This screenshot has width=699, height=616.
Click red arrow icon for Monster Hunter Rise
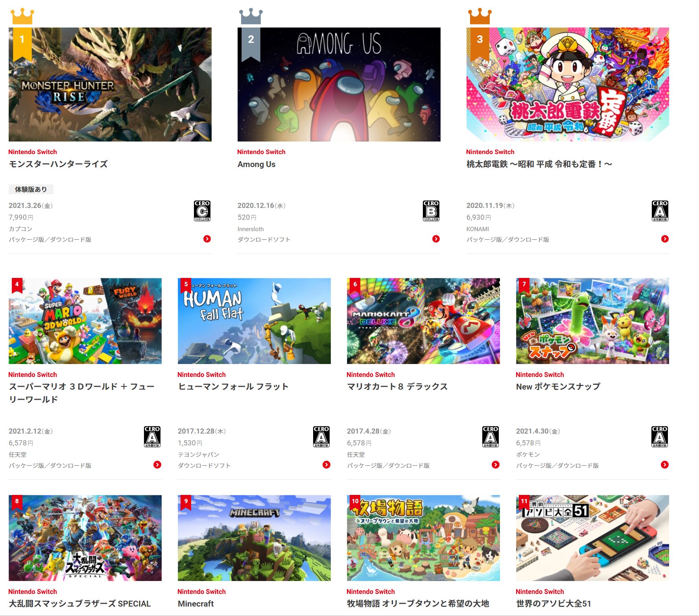coord(207,239)
